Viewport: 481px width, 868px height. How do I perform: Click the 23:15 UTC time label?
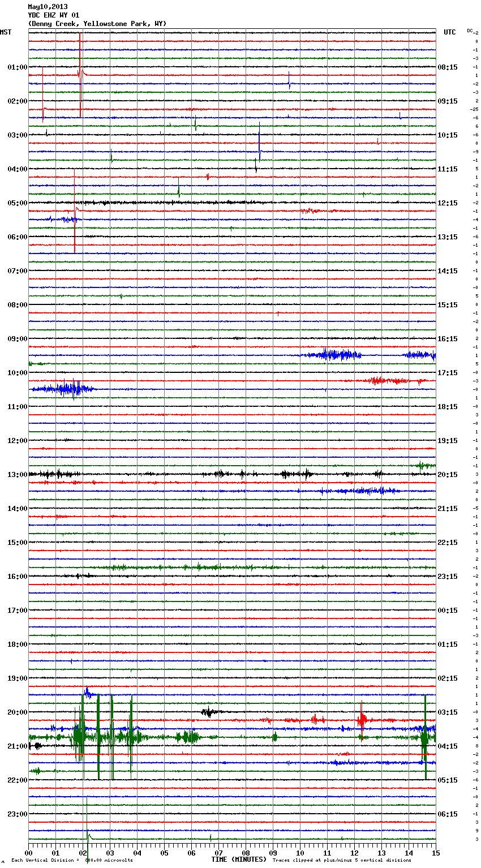click(448, 577)
